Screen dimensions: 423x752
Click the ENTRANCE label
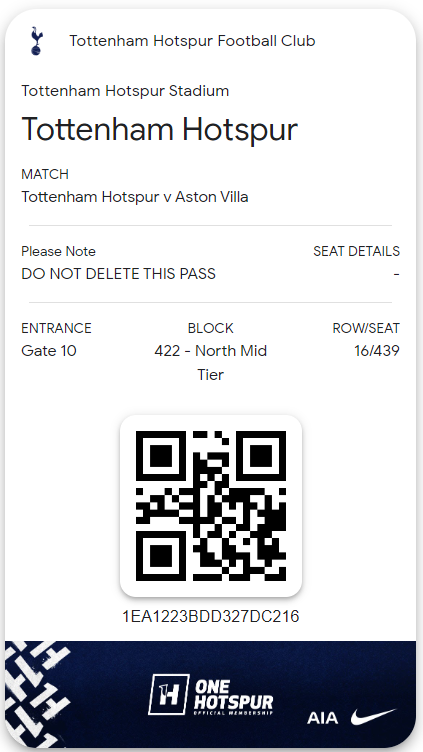pyautogui.click(x=57, y=328)
